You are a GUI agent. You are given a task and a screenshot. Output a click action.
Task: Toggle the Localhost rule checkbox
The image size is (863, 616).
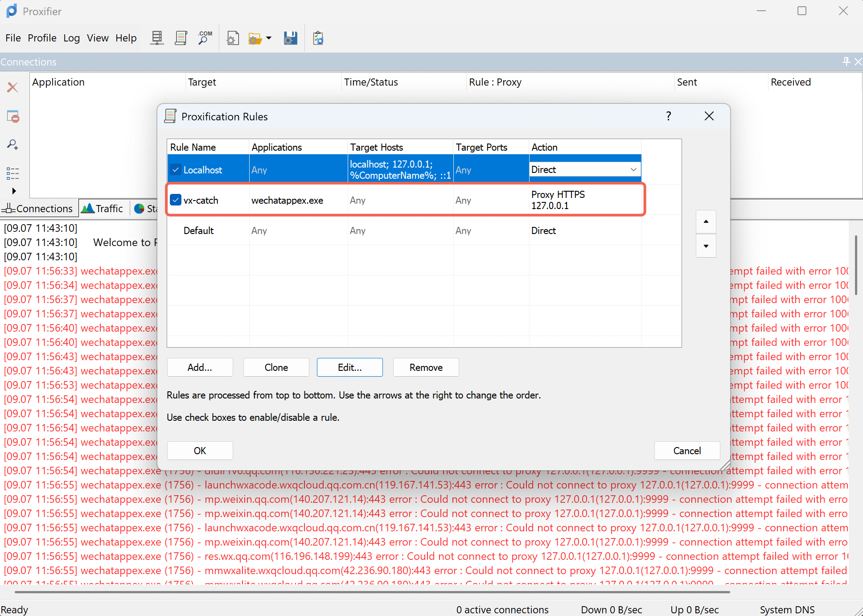tap(176, 170)
